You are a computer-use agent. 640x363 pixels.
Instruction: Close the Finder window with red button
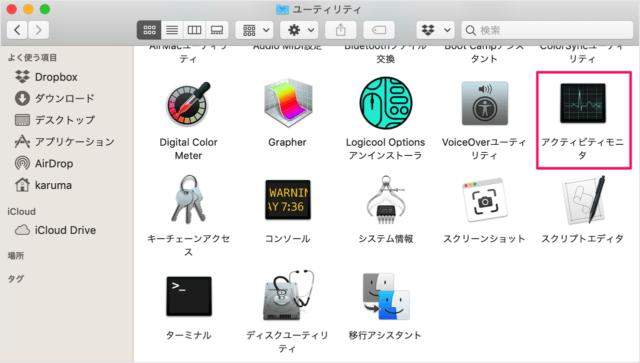click(12, 9)
